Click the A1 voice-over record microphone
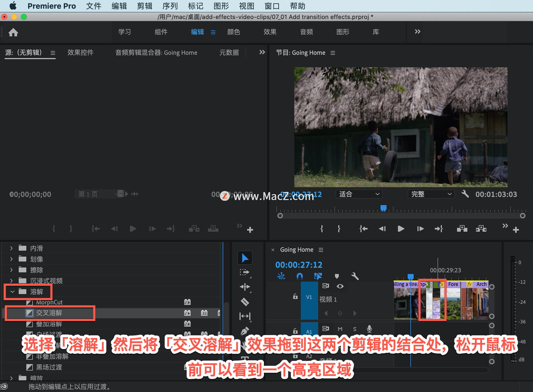Image resolution: width=533 pixels, height=392 pixels. coord(369,329)
